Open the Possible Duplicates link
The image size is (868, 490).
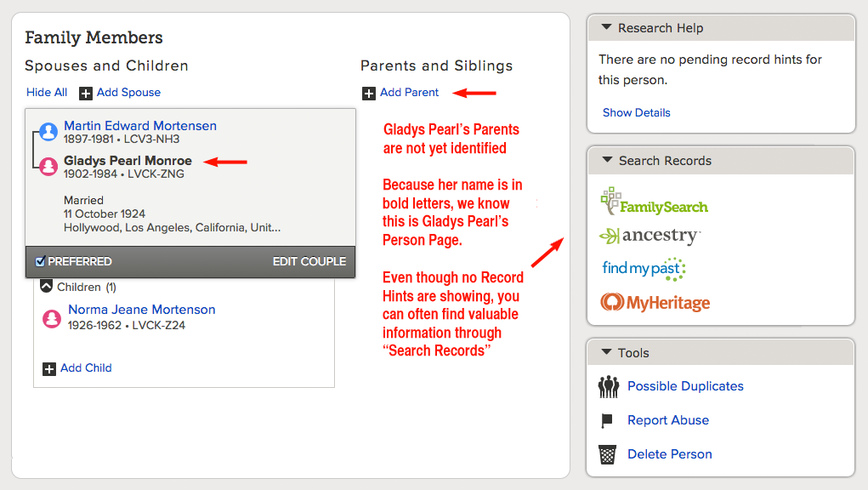[x=685, y=386]
